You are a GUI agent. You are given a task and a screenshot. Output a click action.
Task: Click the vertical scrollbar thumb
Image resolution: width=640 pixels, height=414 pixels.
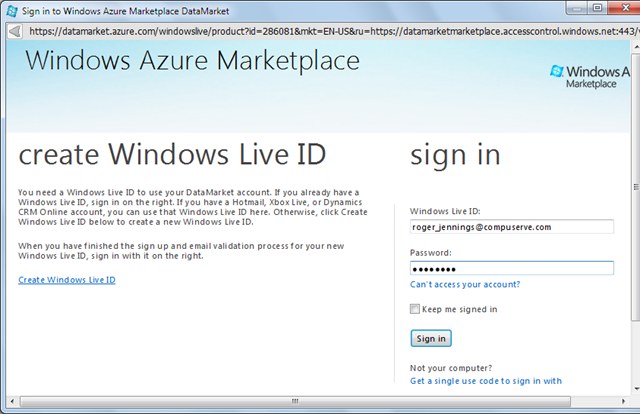636,187
